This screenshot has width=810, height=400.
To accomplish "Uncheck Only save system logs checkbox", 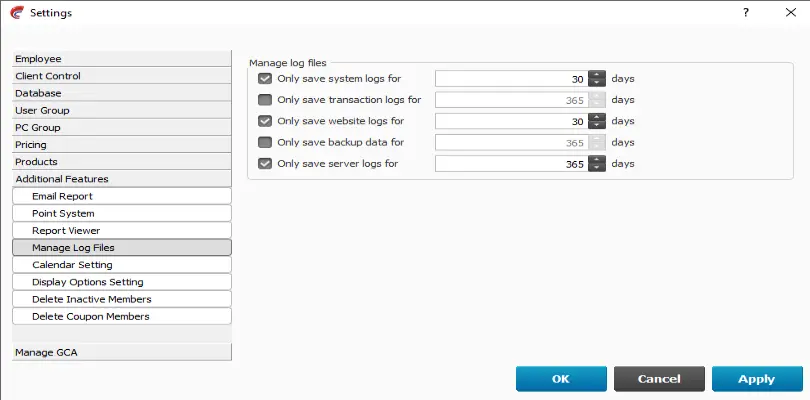I will click(265, 79).
